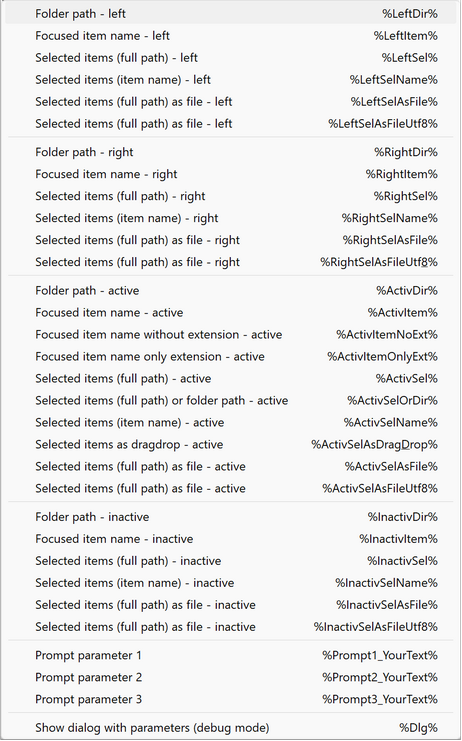
Task: Choose Folder path - right
Action: (x=231, y=152)
